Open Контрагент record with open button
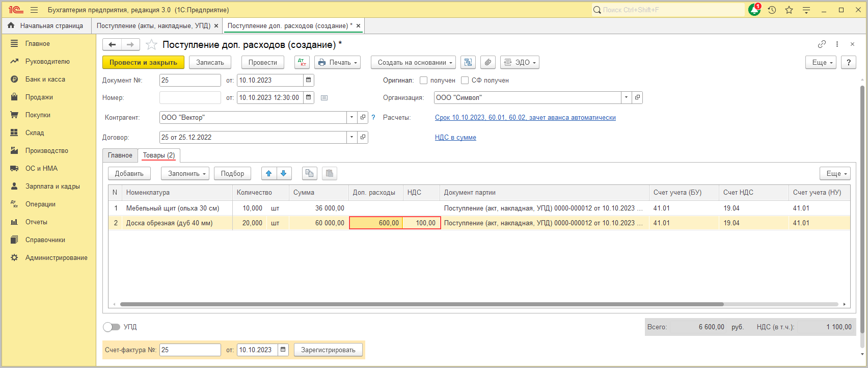The height and width of the screenshot is (368, 868). point(363,117)
